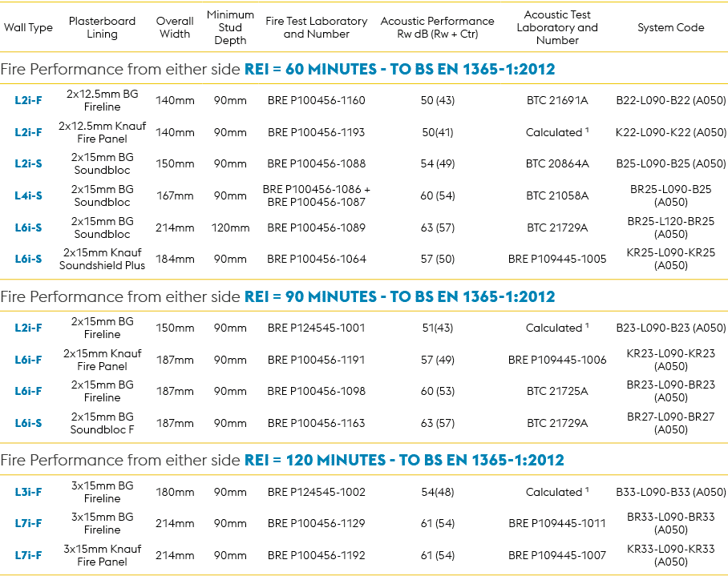Image resolution: width=728 pixels, height=580 pixels.
Task: Select acoustic test number BRE P109445-1011
Action: point(557,523)
